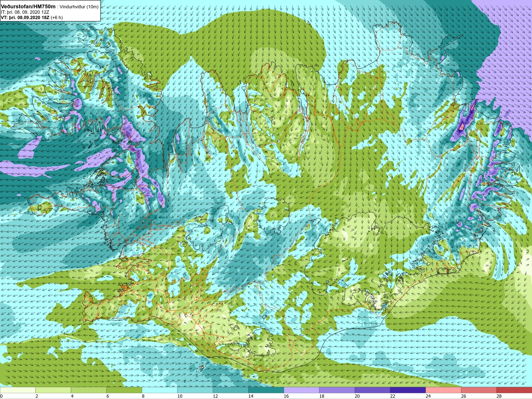532x399 pixels.
Task: Click the 24–26 light pink legend swatch
Action: [x=443, y=390]
